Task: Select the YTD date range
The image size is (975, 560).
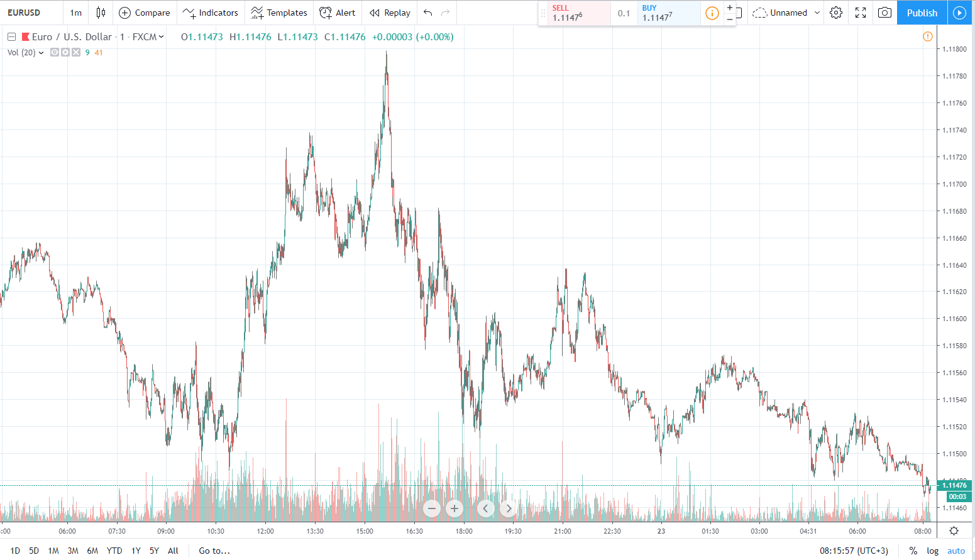Action: 114,551
